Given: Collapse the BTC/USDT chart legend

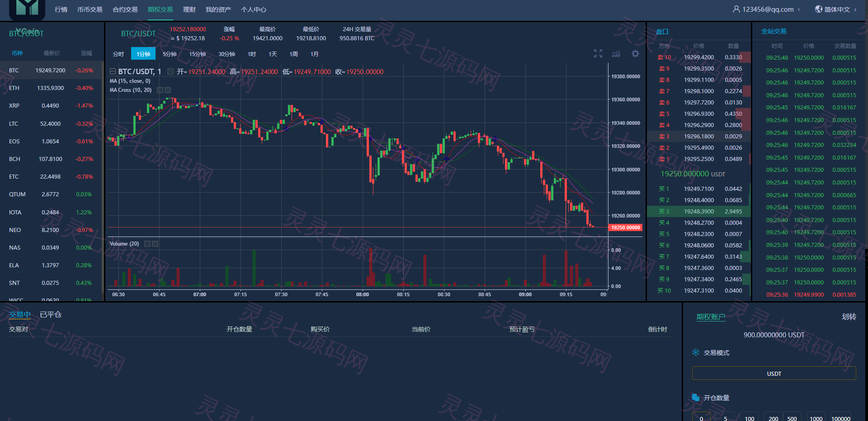Looking at the screenshot, I should (113, 71).
